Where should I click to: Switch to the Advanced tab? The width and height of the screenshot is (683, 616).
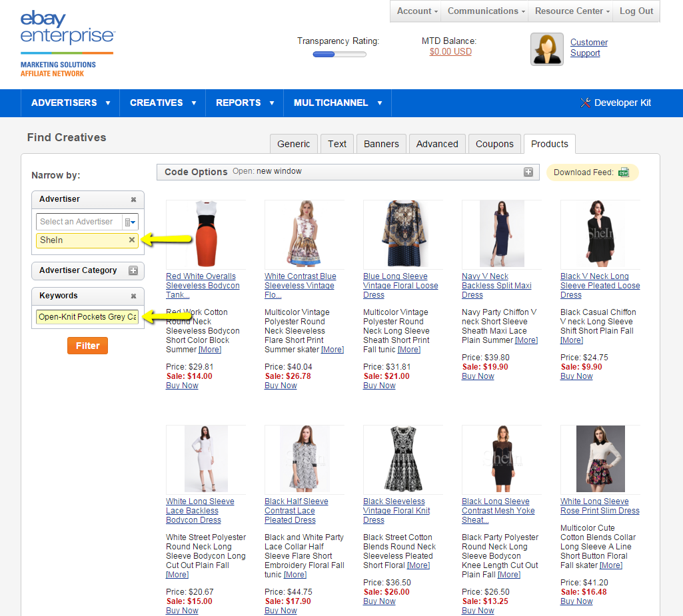pyautogui.click(x=437, y=144)
